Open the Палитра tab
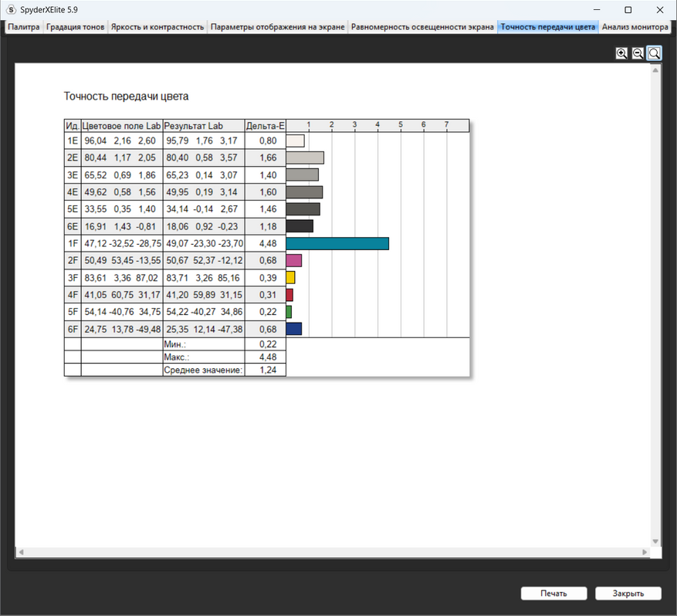 tap(23, 27)
